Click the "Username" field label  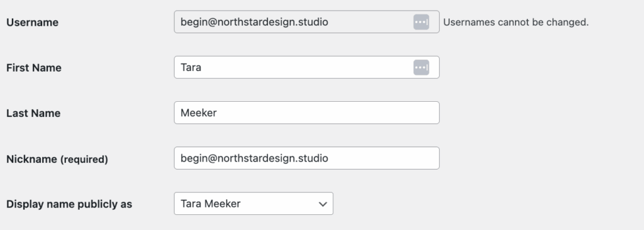pos(33,22)
